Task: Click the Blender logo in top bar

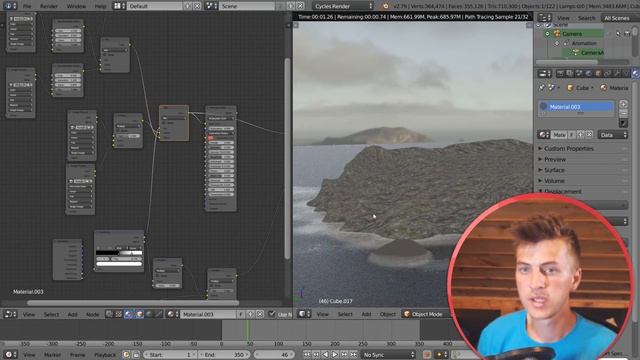Action: 385,6
